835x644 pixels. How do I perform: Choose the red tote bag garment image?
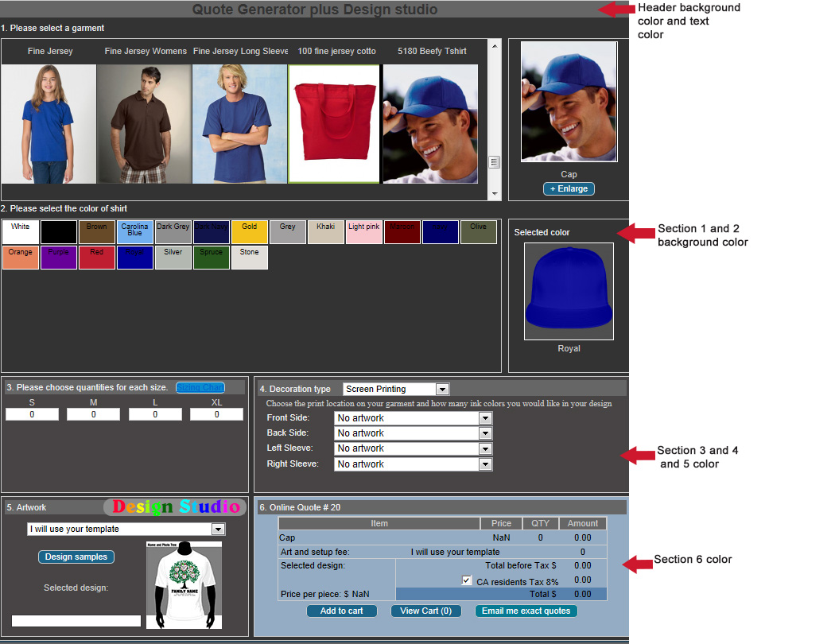point(334,124)
